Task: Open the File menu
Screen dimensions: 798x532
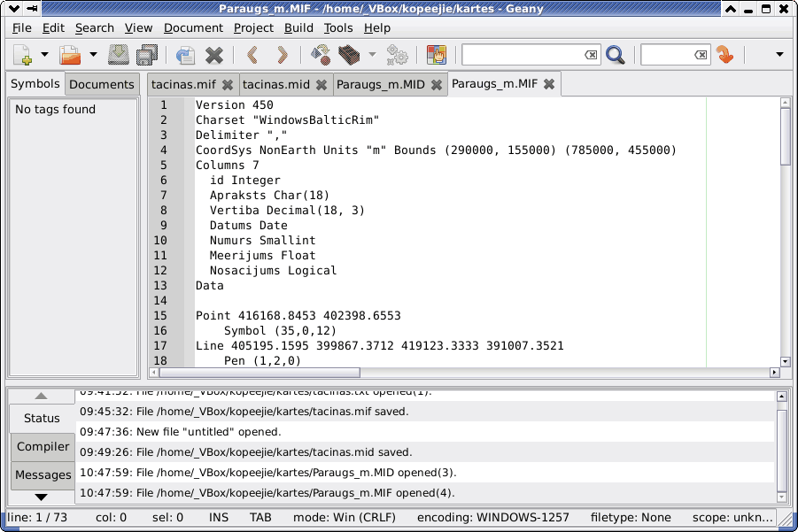Action: click(22, 28)
